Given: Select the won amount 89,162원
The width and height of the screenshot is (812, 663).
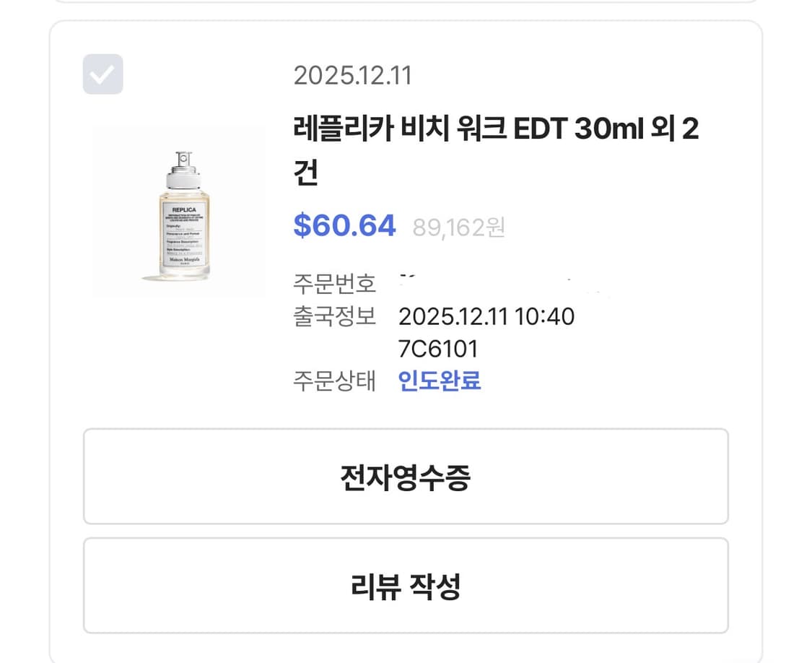Looking at the screenshot, I should coord(460,227).
